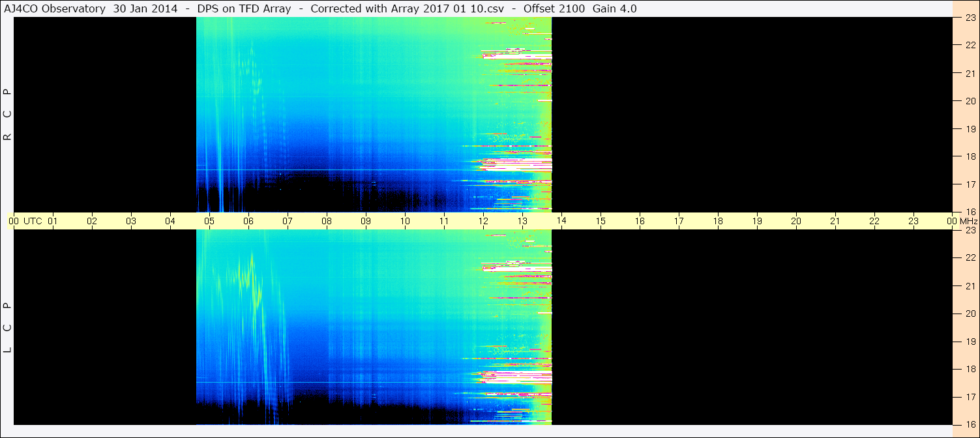The width and height of the screenshot is (980, 438).
Task: Click the 'Offset 2100' value in header
Action: 553,8
